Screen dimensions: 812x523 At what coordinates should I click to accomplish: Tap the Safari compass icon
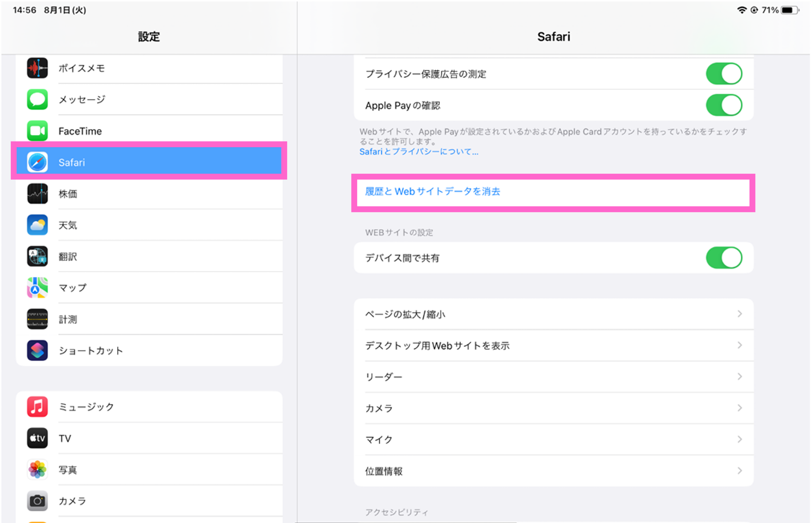37,162
